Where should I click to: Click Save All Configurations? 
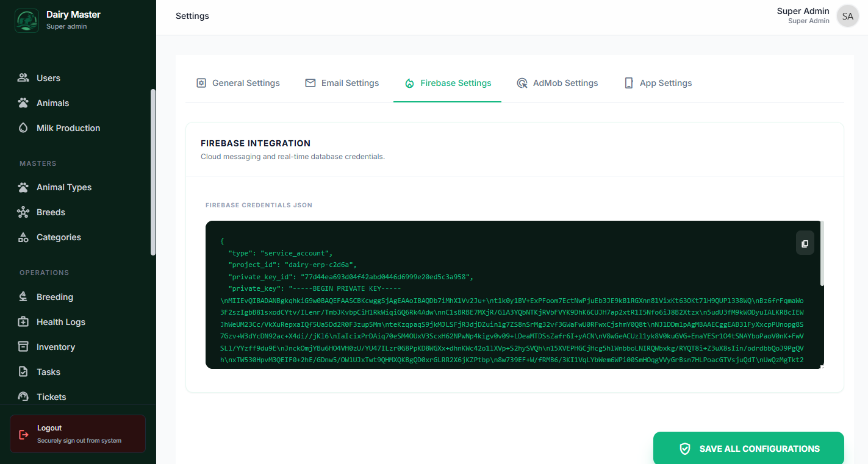tap(748, 448)
